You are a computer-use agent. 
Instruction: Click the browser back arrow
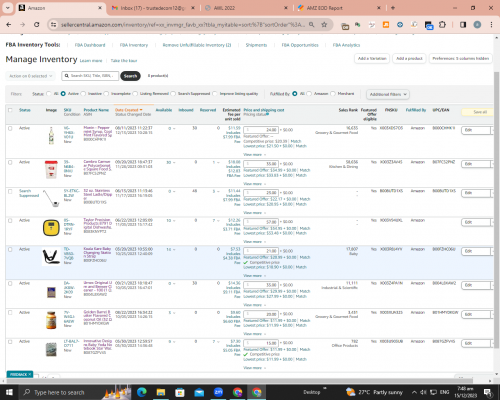click(9, 25)
